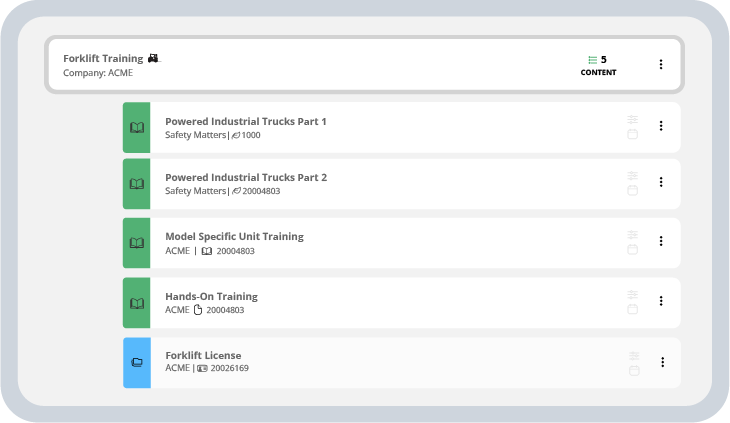Image resolution: width=730 pixels, height=423 pixels.
Task: Open the three-dot menu for Forklift Training
Action: [x=660, y=65]
